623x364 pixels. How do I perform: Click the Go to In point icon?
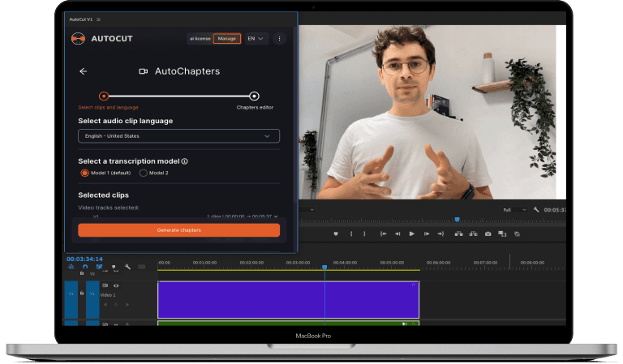point(383,234)
